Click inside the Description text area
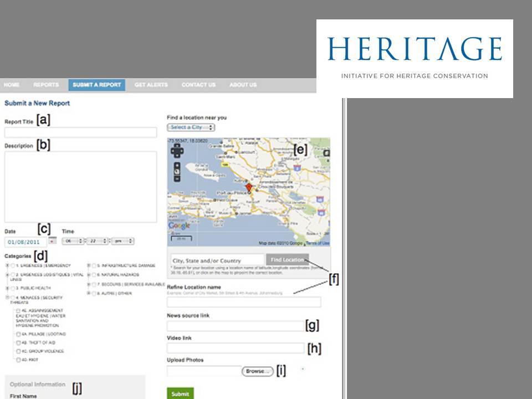The width and height of the screenshot is (532, 399). click(x=81, y=187)
